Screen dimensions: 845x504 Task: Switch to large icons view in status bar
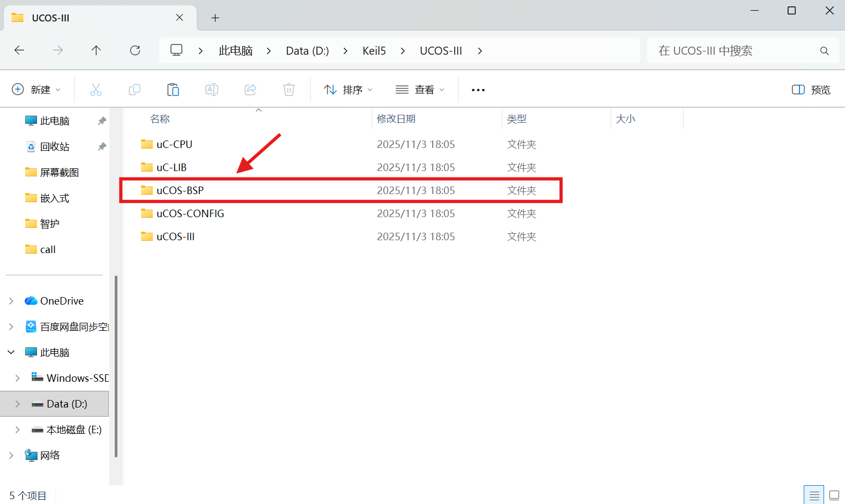click(x=834, y=495)
